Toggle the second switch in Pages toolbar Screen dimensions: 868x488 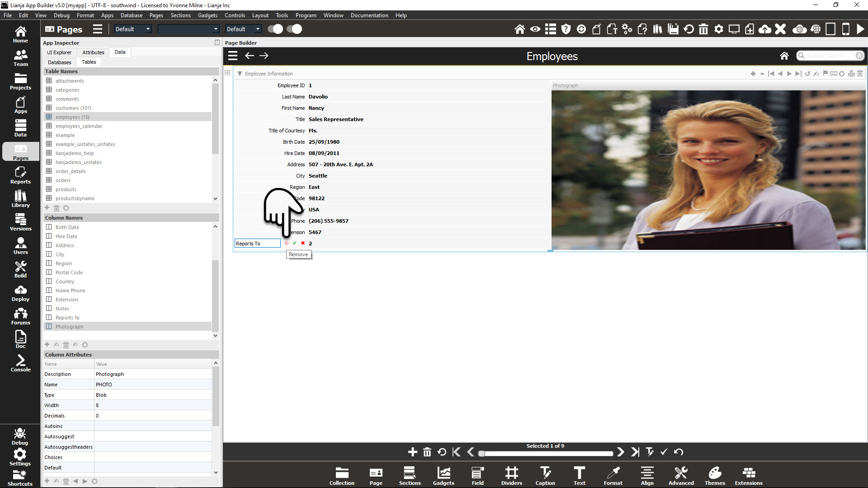(294, 29)
